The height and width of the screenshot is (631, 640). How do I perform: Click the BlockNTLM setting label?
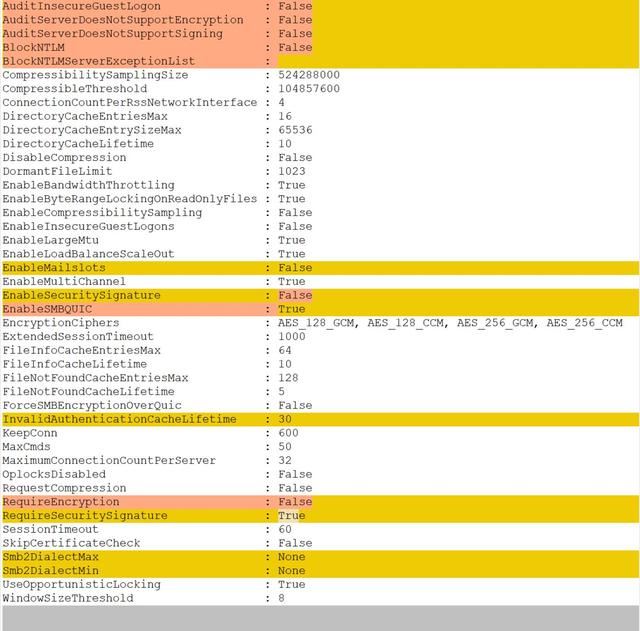[x=31, y=47]
